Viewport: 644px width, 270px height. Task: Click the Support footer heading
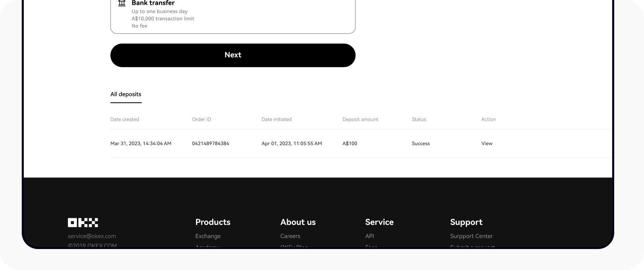tap(466, 222)
